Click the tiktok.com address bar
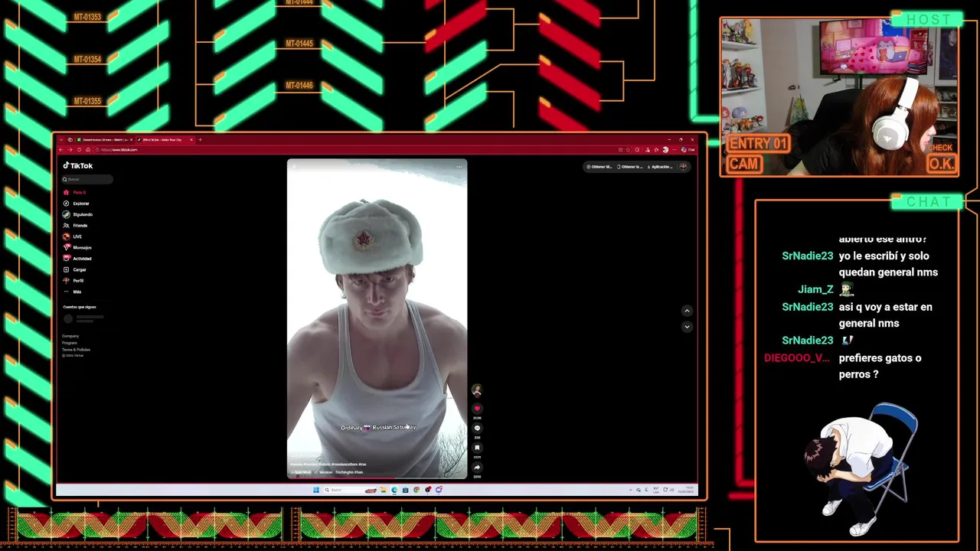980x551 pixels. point(361,150)
